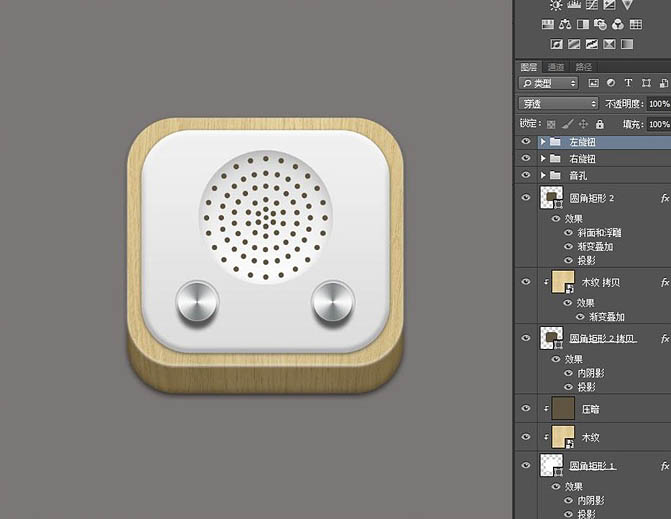Click the lock all padlock icon
671x519 pixels.
[601, 124]
